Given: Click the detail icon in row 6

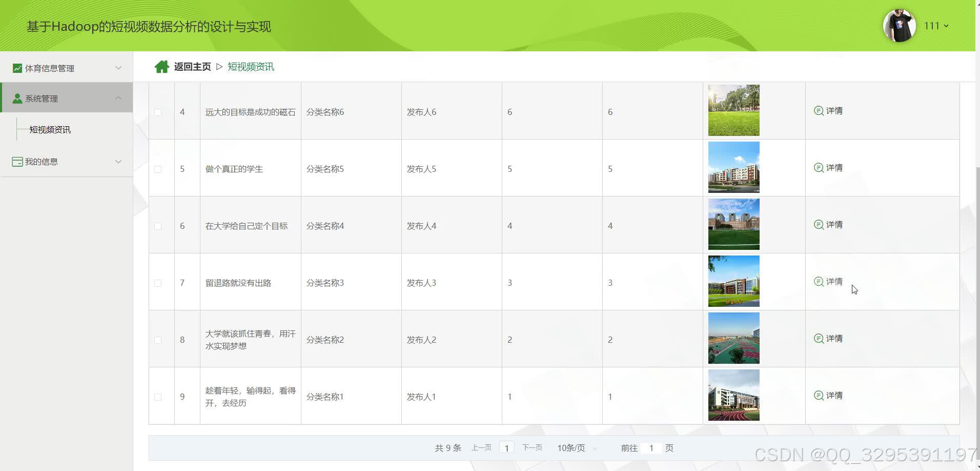Looking at the screenshot, I should click(x=819, y=225).
